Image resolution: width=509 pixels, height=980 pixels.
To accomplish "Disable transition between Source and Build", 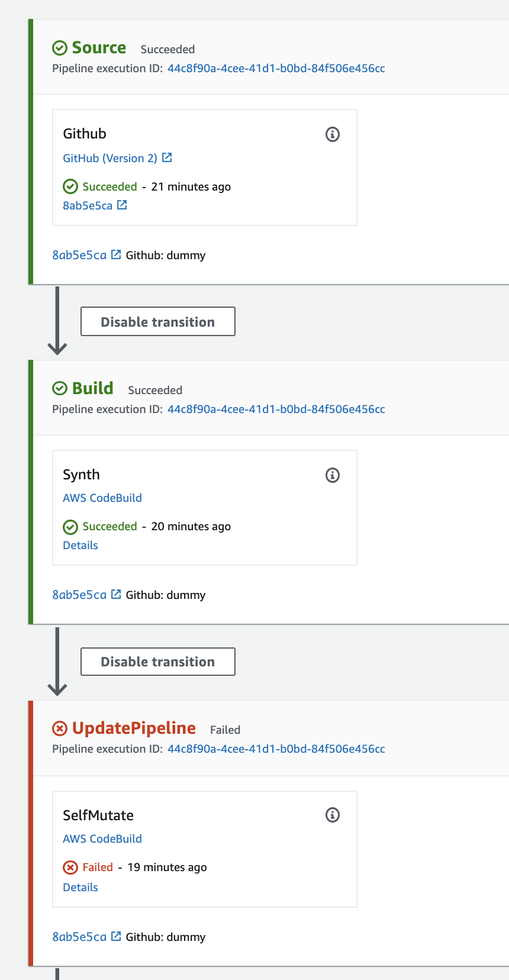I will coord(157,321).
